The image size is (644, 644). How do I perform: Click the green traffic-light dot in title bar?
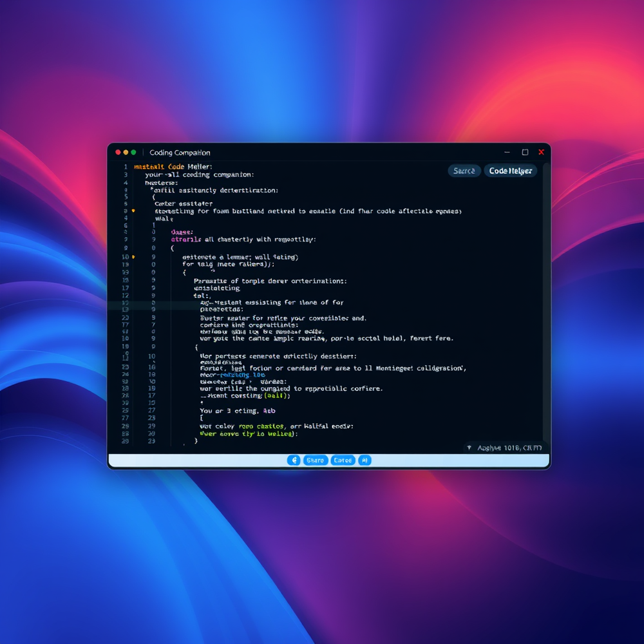tap(133, 153)
